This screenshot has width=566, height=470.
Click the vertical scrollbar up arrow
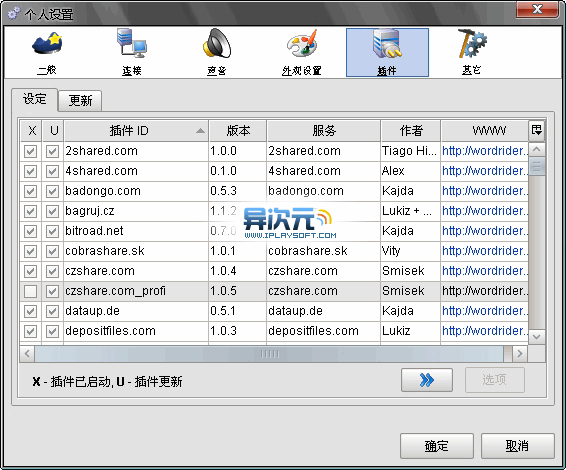pyautogui.click(x=537, y=149)
